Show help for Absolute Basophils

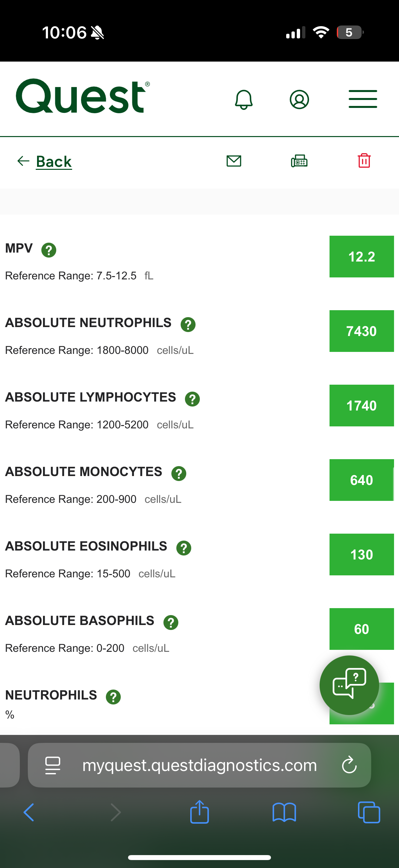(171, 622)
